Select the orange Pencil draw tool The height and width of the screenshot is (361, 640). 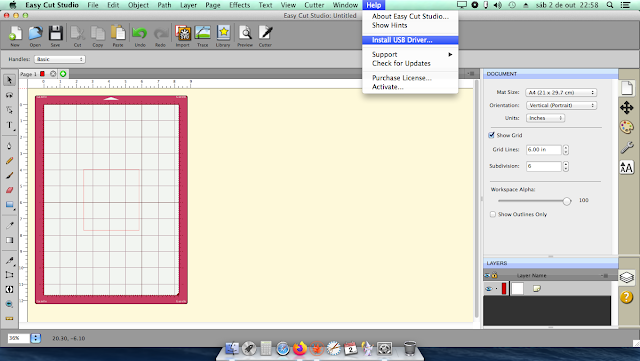(x=9, y=161)
